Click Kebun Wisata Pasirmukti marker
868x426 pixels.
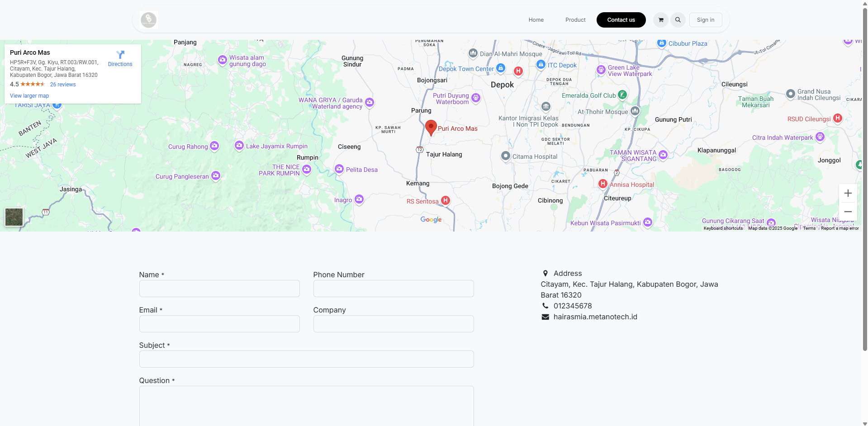click(x=648, y=222)
